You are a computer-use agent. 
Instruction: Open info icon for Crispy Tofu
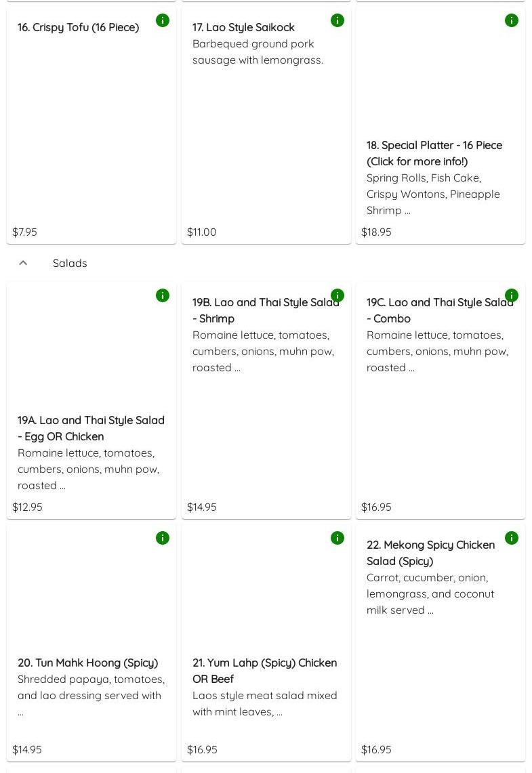tap(163, 20)
